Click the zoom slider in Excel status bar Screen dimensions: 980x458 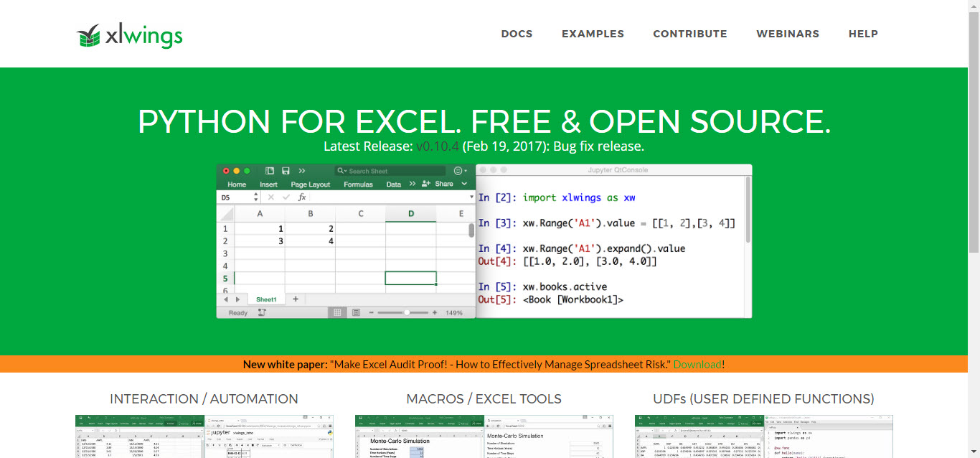(402, 313)
